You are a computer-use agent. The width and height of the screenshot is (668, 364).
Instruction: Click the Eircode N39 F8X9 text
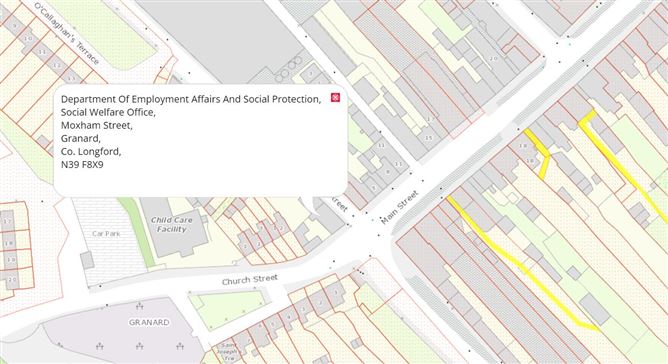82,165
